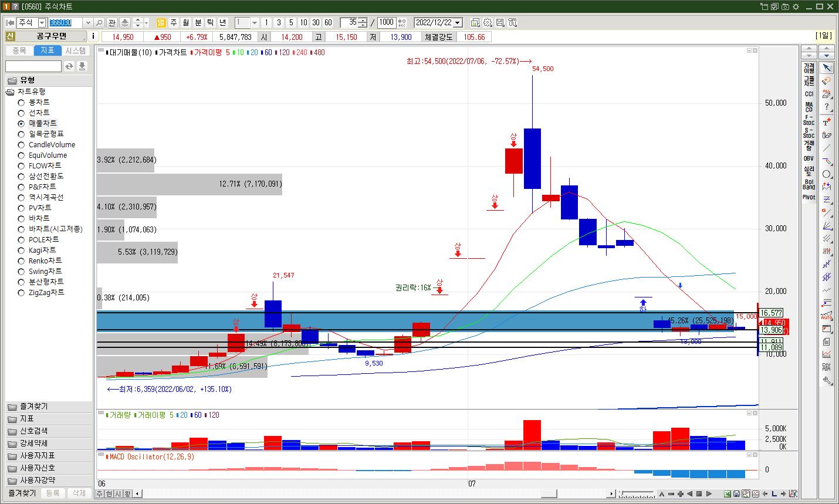Click the save chart disk icon in top toolbar
The height and width of the screenshot is (504, 839).
pyautogui.click(x=500, y=23)
